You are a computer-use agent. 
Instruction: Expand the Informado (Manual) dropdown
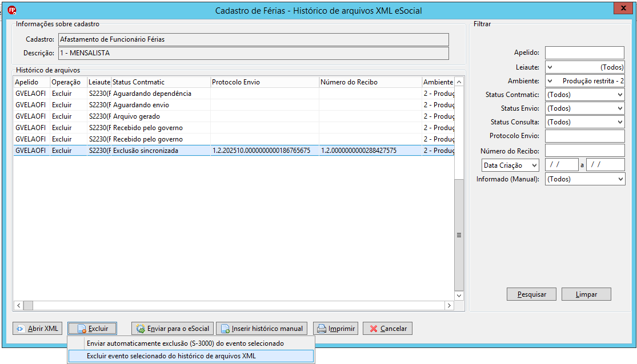tap(620, 179)
